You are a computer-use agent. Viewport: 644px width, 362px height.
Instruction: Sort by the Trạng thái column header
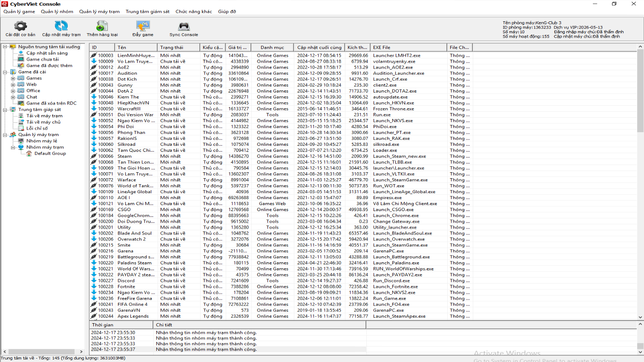click(178, 47)
